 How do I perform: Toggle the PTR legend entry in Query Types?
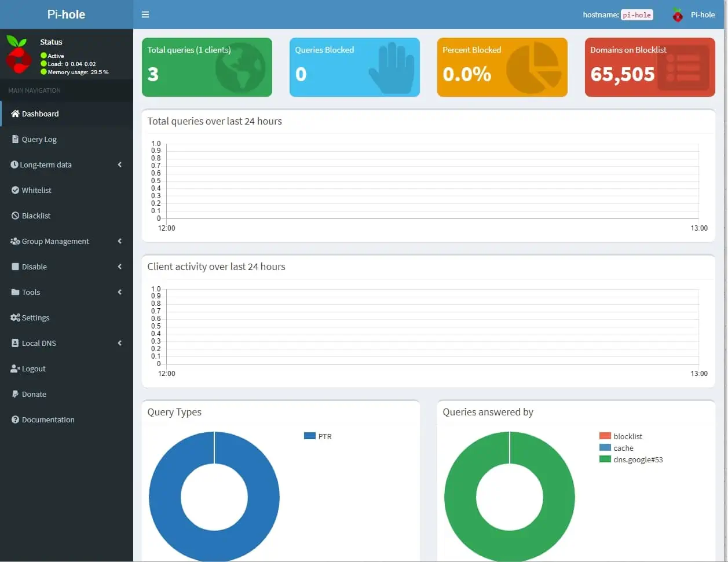point(318,436)
